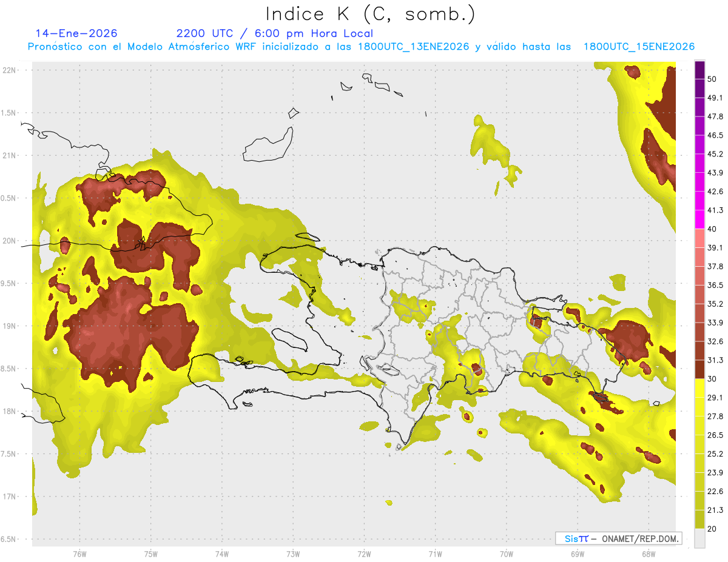This screenshot has height=562, width=728.
Task: Click the colorbar value "46.5"
Action: [715, 135]
